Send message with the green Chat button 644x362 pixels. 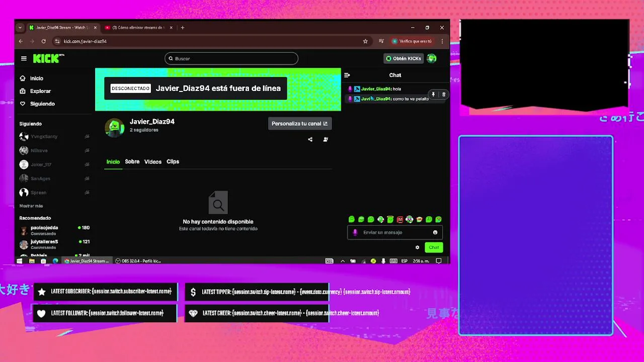tap(434, 247)
